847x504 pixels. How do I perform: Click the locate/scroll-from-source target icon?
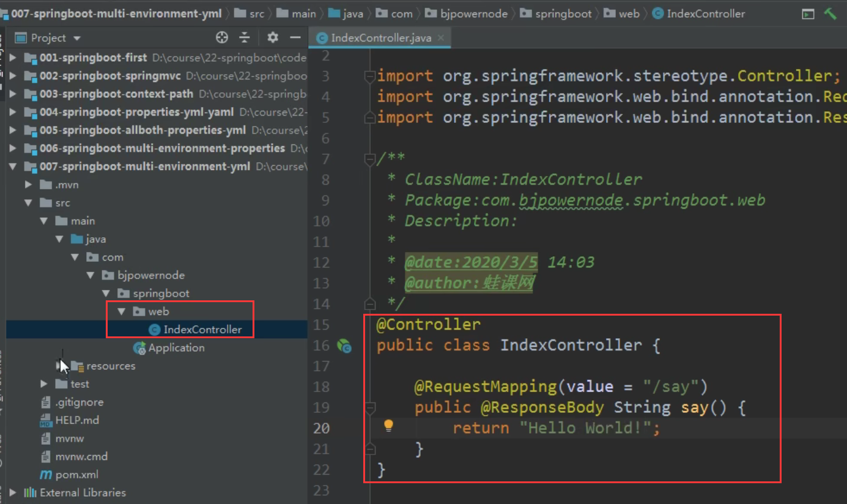[x=222, y=38]
